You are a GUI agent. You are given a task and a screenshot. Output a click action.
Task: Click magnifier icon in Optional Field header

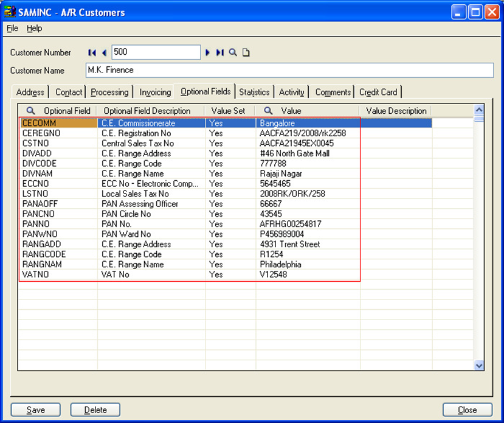[x=31, y=111]
